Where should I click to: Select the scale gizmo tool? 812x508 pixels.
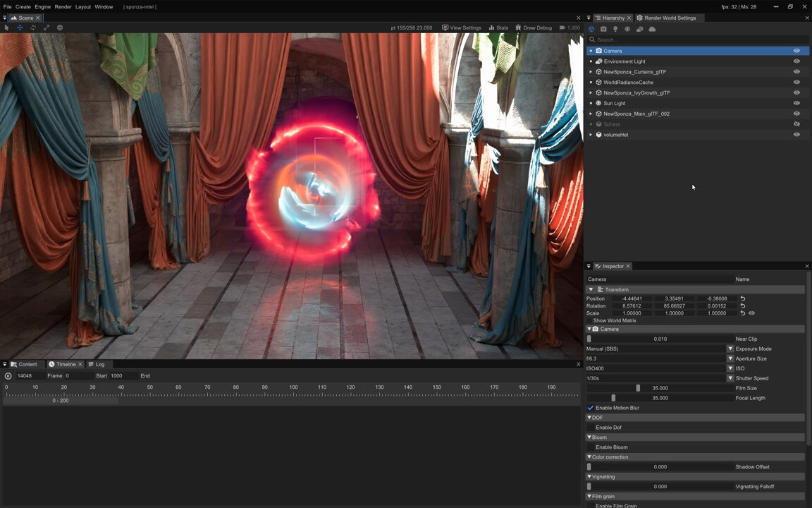tap(47, 28)
